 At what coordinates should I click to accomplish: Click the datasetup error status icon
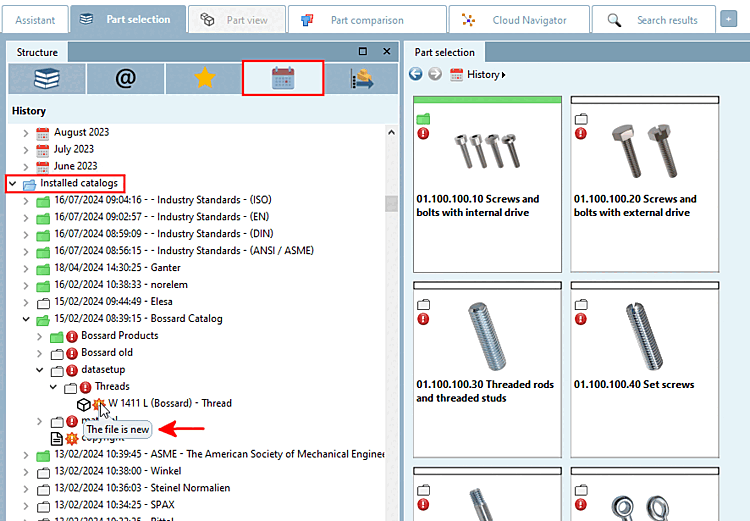(72, 370)
